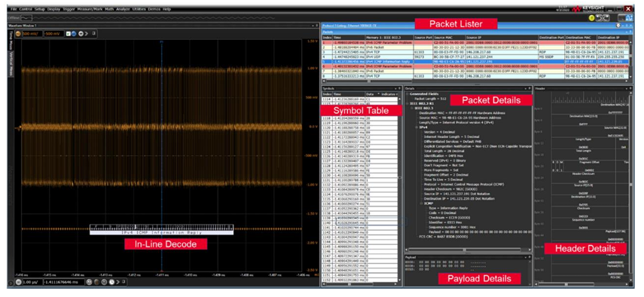Click the horizontal scale round button at the bottom toolbar
This screenshot has width=644, height=297.
tap(18, 282)
